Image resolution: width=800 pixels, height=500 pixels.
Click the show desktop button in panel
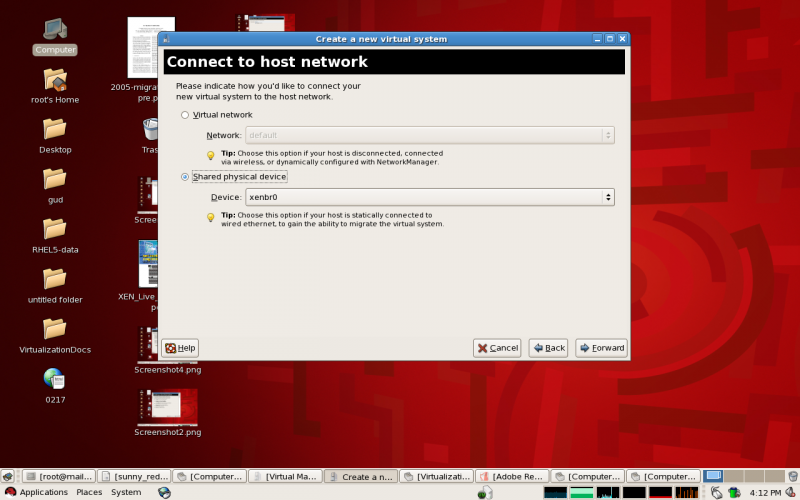pos(8,476)
